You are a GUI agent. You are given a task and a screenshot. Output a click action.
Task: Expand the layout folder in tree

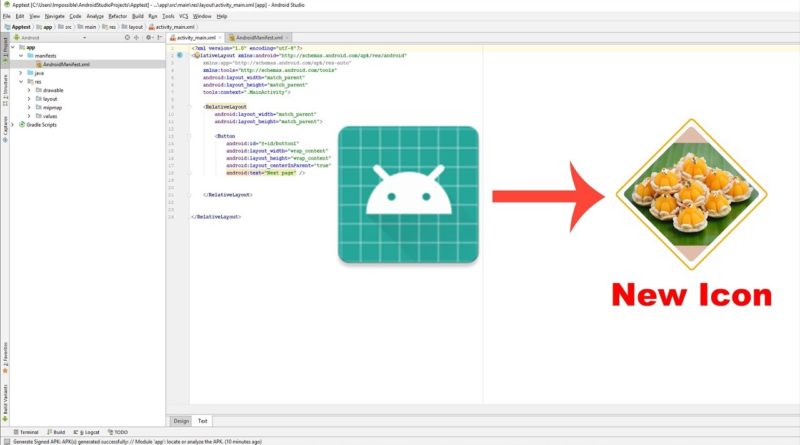[29, 99]
